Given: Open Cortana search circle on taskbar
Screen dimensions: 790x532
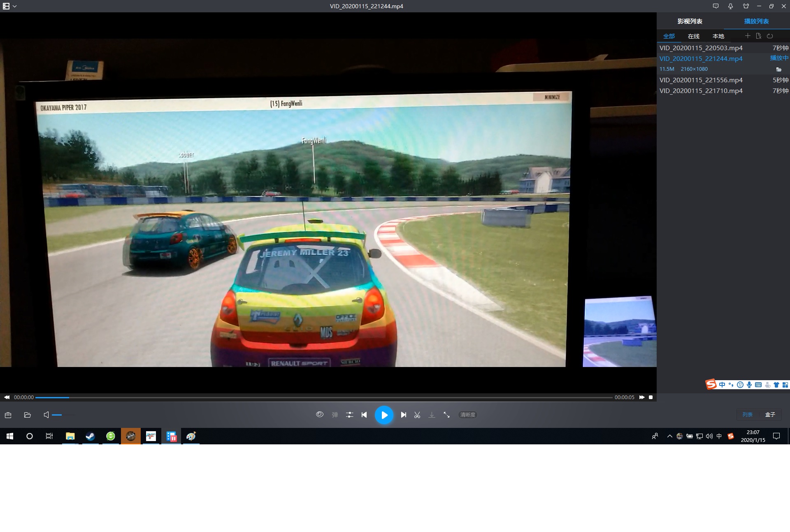Looking at the screenshot, I should pos(30,436).
